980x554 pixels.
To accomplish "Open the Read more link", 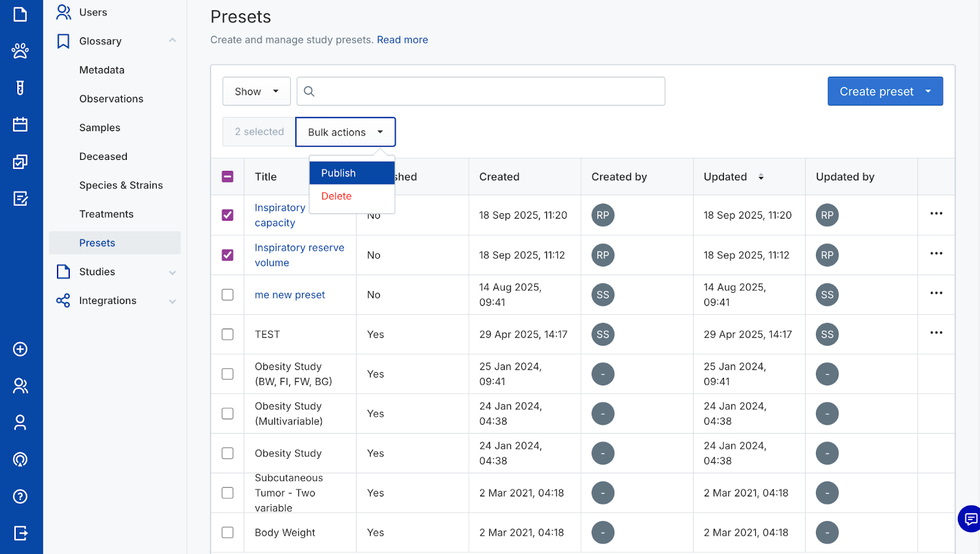I will [402, 40].
